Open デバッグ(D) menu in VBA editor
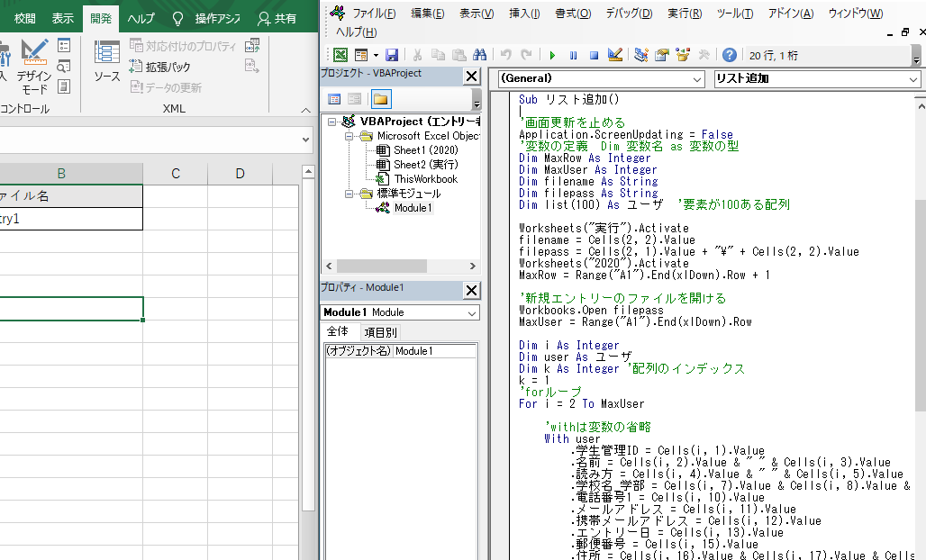The height and width of the screenshot is (560, 926). pyautogui.click(x=629, y=13)
